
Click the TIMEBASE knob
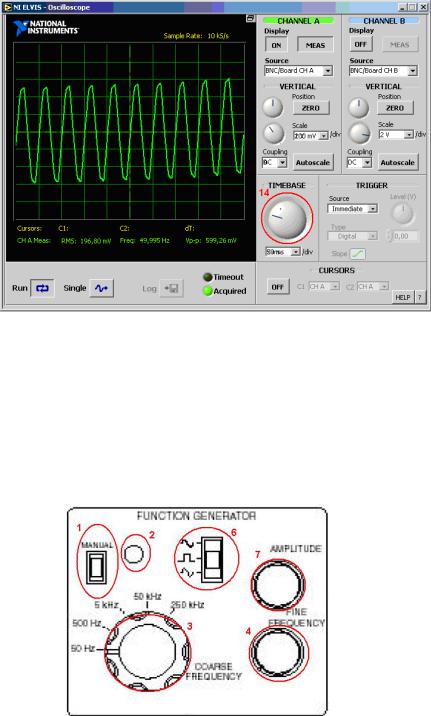pyautogui.click(x=287, y=218)
